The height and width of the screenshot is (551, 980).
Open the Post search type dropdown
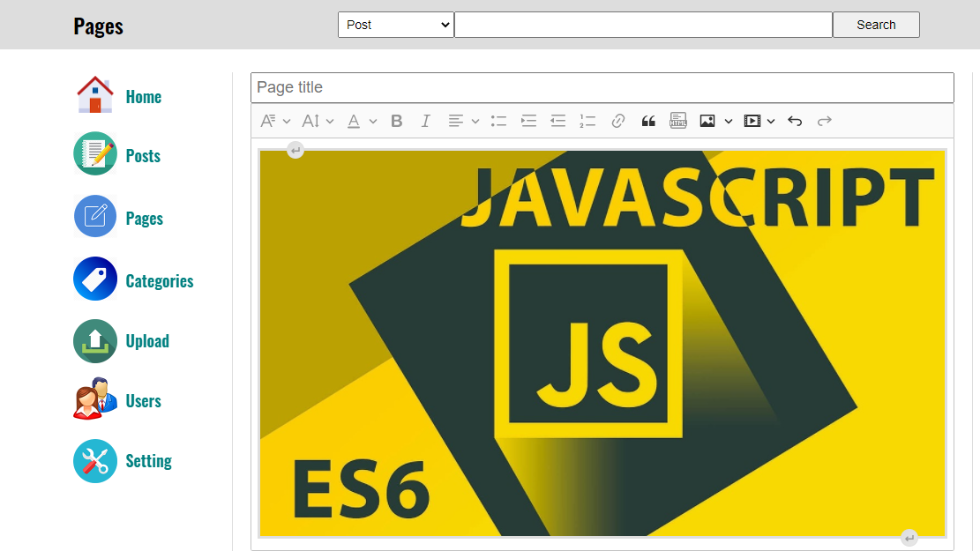pos(396,25)
